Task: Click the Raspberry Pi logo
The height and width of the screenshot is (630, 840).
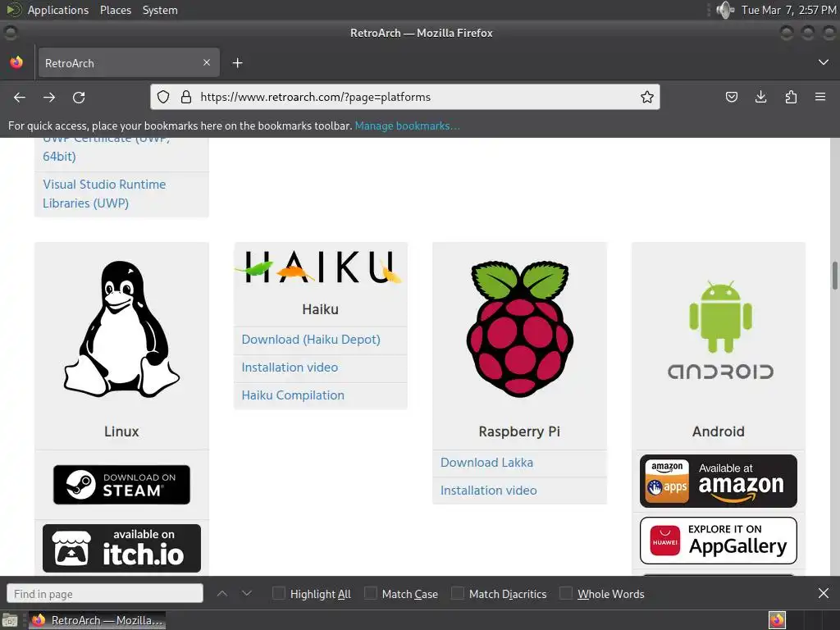Action: 519,329
